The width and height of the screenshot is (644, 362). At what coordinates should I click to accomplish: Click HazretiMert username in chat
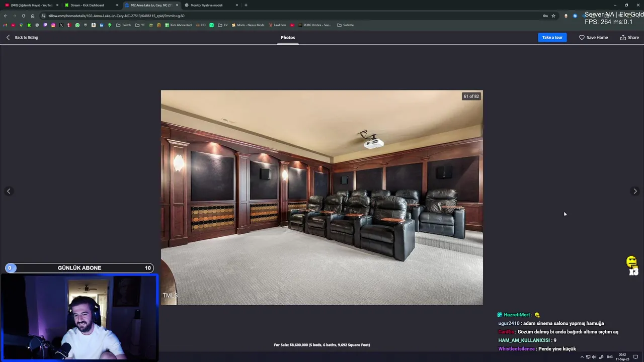click(x=517, y=315)
